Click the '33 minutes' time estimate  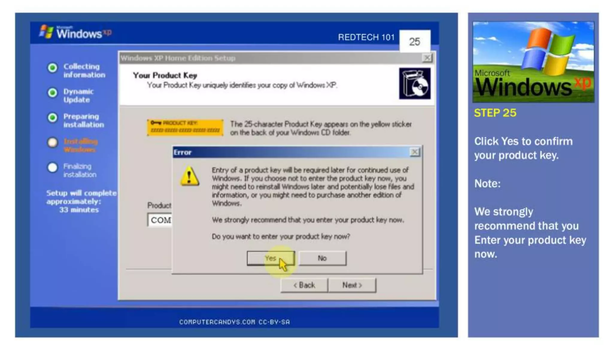pos(79,210)
